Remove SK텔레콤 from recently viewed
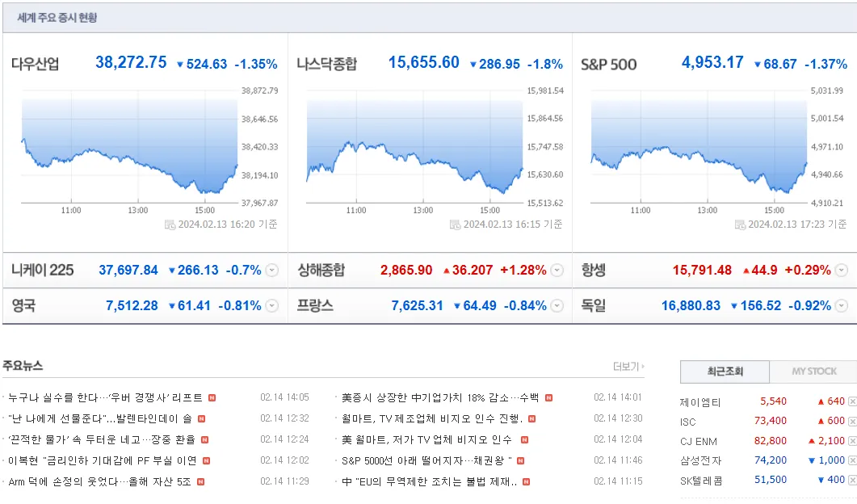Screen dimensions: 857x504 tap(852, 481)
